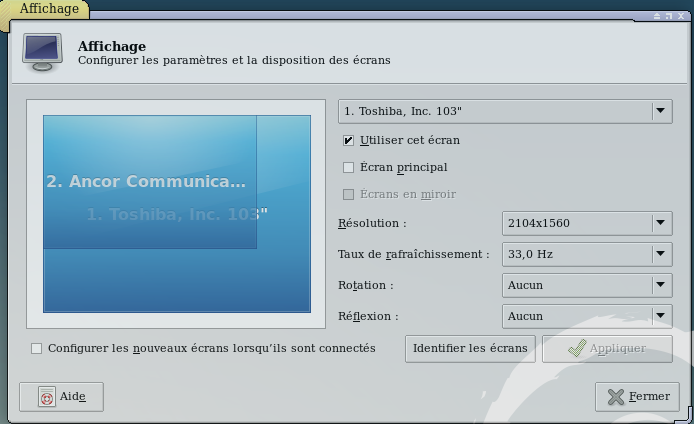Toggle the Écrans en miroir checkbox
The height and width of the screenshot is (424, 694).
348,194
